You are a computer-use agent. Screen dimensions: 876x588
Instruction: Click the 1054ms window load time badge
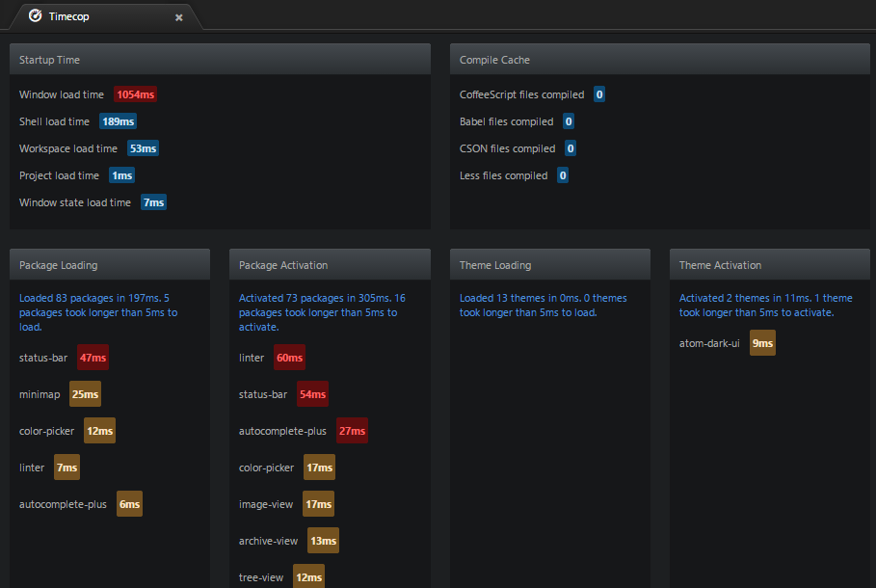135,94
